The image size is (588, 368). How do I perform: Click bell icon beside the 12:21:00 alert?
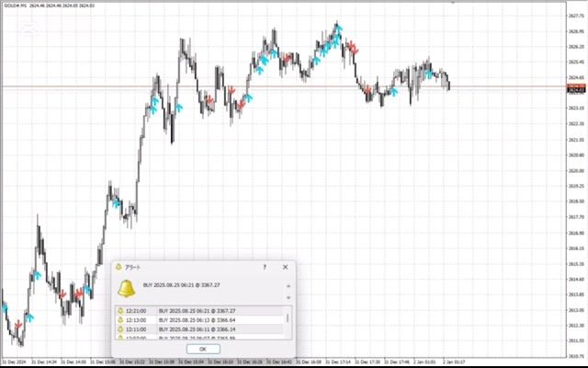(x=119, y=311)
